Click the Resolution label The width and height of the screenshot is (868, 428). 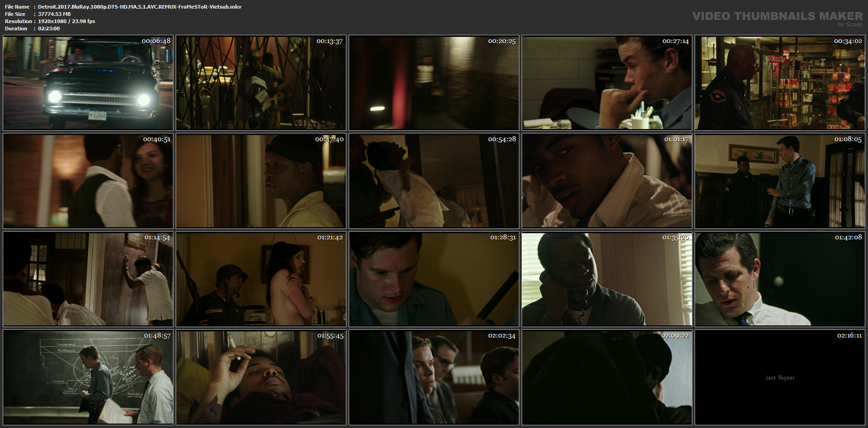click(19, 21)
